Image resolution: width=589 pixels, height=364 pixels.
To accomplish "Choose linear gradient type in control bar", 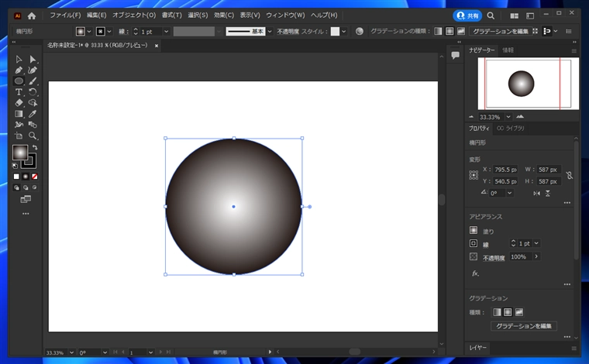I will coord(438,31).
